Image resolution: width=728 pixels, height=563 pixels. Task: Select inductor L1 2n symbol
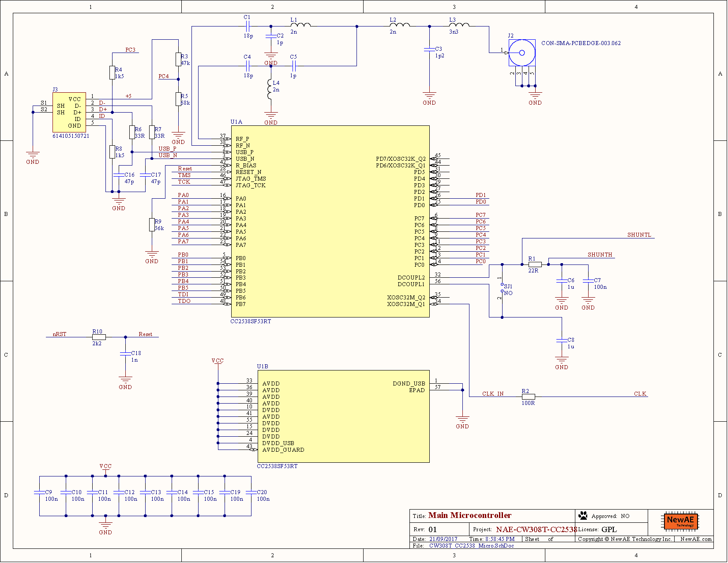300,25
